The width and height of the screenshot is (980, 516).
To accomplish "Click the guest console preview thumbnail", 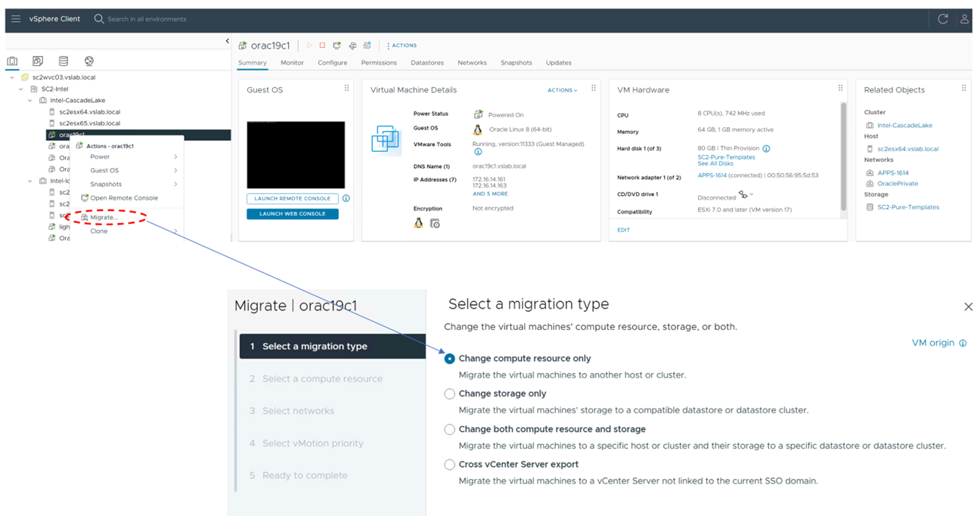I will tap(296, 155).
